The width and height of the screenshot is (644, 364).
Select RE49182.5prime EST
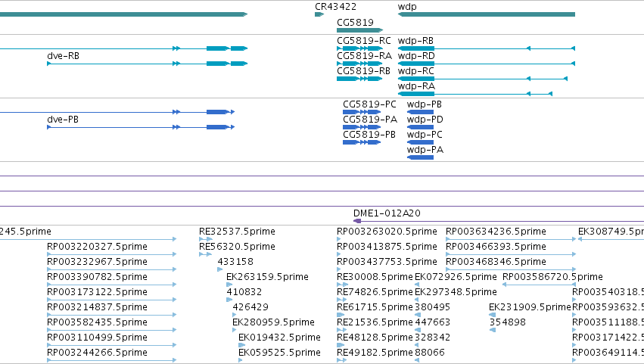point(375,353)
